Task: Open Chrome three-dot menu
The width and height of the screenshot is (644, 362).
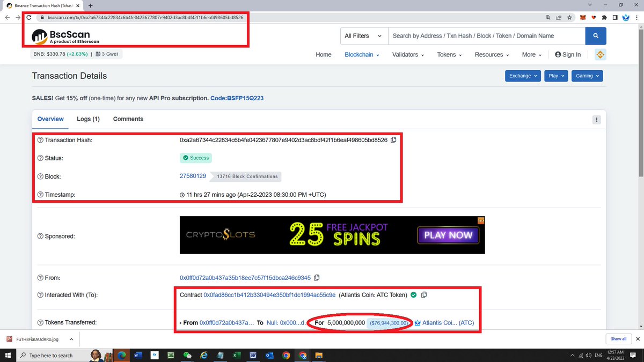Action: click(637, 18)
